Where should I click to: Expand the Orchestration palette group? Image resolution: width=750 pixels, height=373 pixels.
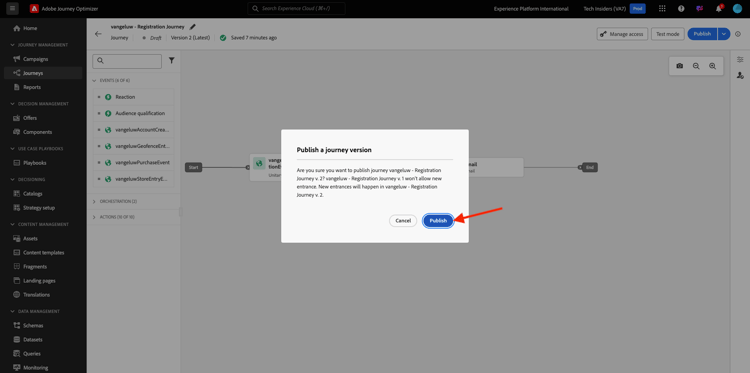tap(114, 201)
